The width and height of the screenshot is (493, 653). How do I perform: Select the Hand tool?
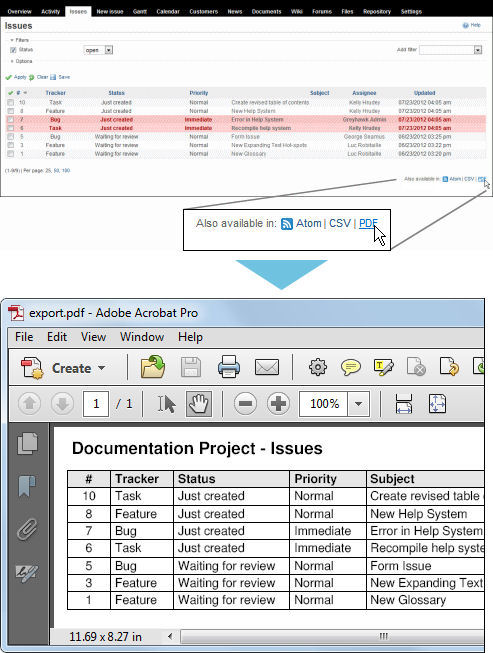[x=199, y=404]
